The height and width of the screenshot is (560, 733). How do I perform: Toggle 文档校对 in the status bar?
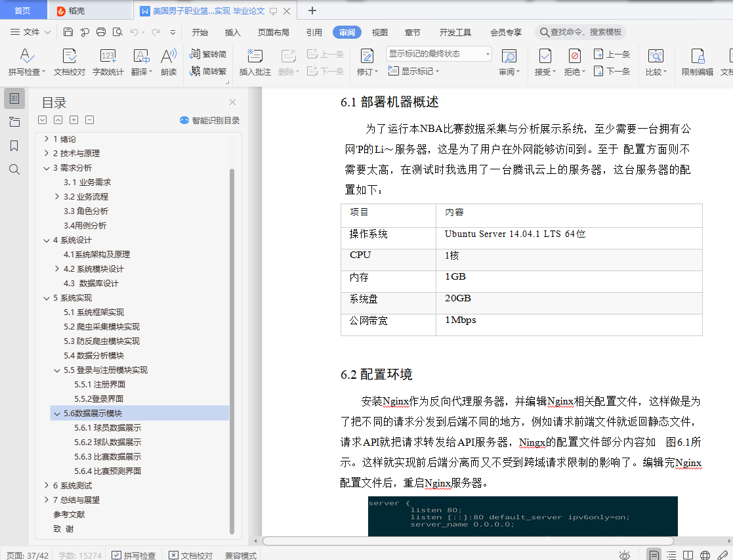[x=191, y=555]
